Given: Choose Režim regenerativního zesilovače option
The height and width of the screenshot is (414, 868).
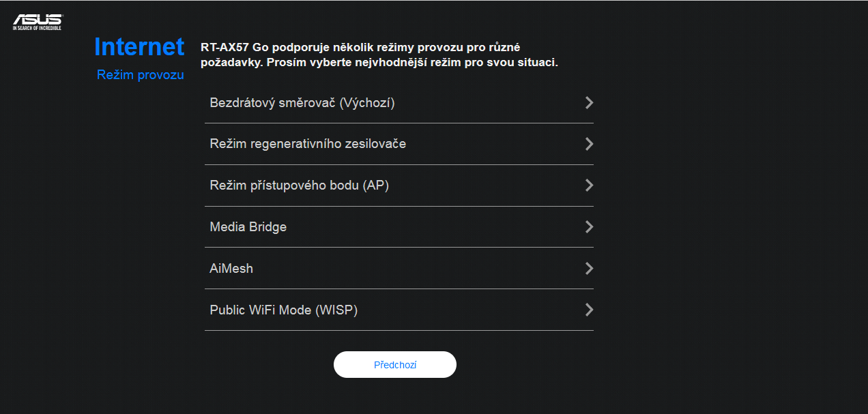Looking at the screenshot, I should pos(308,144).
